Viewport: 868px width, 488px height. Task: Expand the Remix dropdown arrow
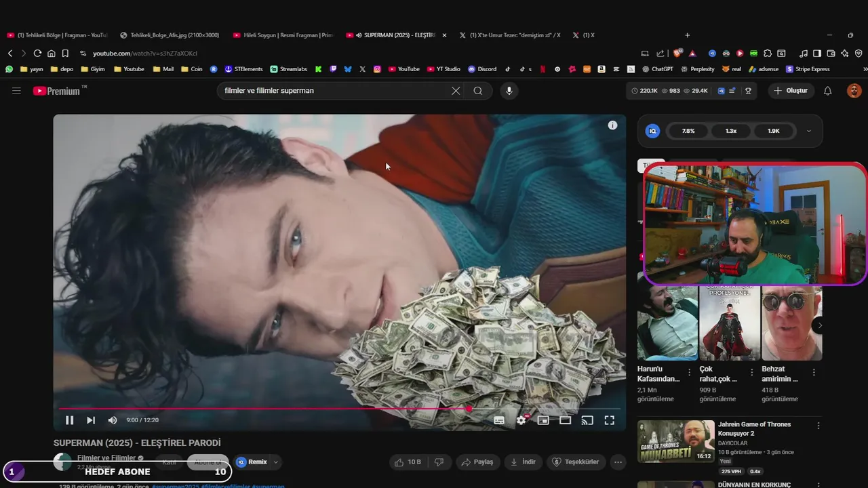pos(276,462)
